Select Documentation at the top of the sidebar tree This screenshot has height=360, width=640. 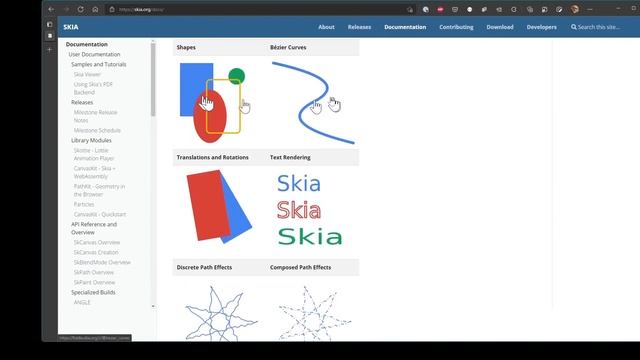(87, 44)
